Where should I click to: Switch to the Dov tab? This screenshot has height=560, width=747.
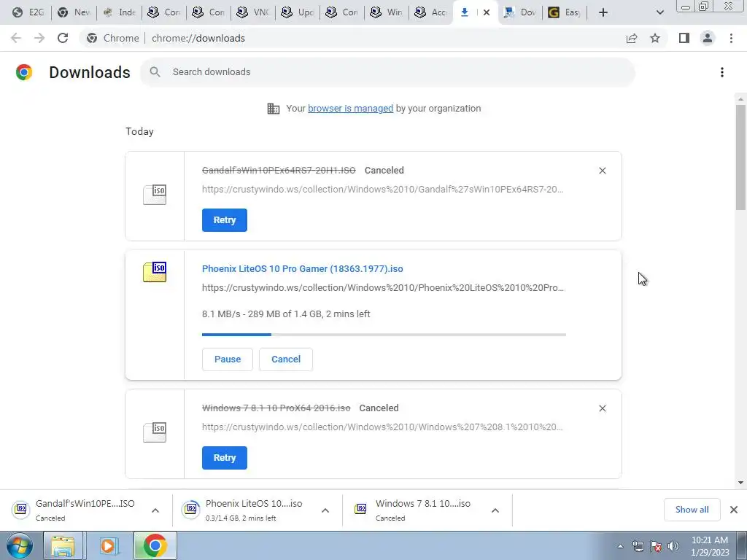[519, 12]
